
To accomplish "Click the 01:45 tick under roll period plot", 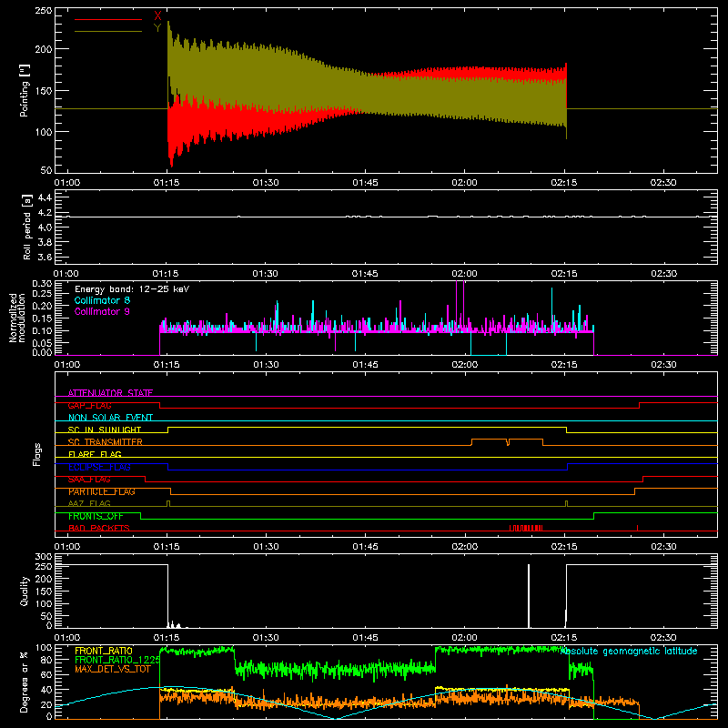I will point(365,274).
